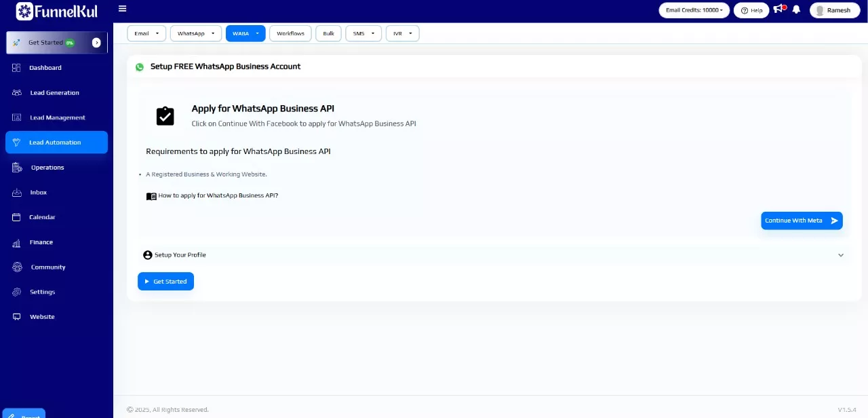Screen dimensions: 868x418
Task: Open Dashboard from the sidebar
Action: [45, 68]
